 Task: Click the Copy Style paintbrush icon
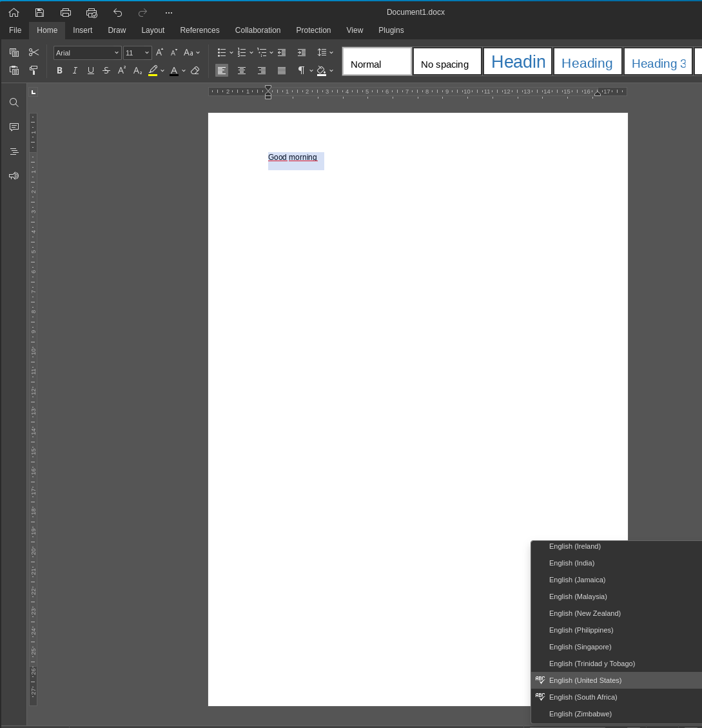(x=34, y=70)
